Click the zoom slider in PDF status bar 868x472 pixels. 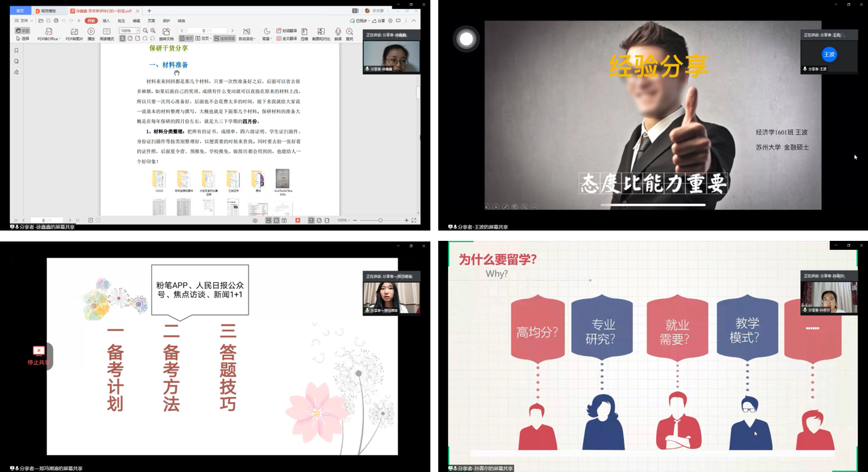tap(380, 220)
